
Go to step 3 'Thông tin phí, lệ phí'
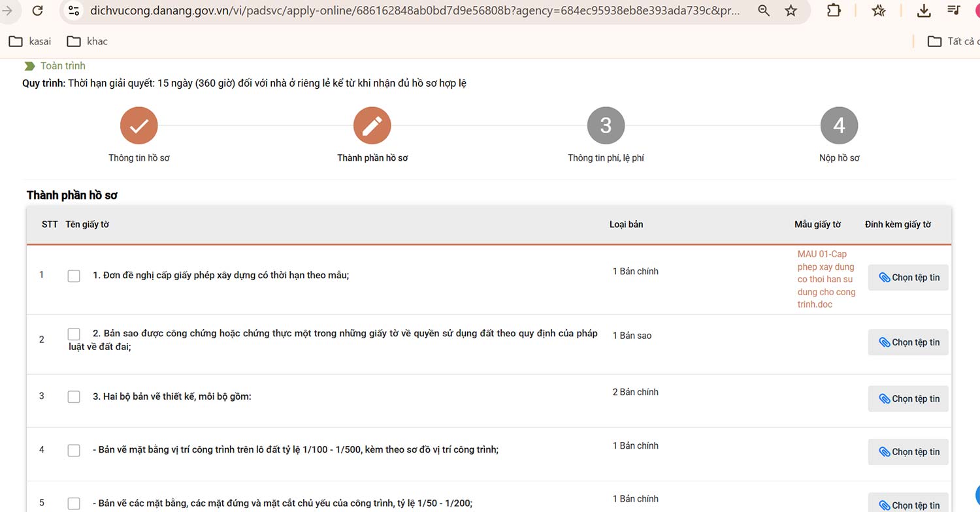[x=606, y=126]
